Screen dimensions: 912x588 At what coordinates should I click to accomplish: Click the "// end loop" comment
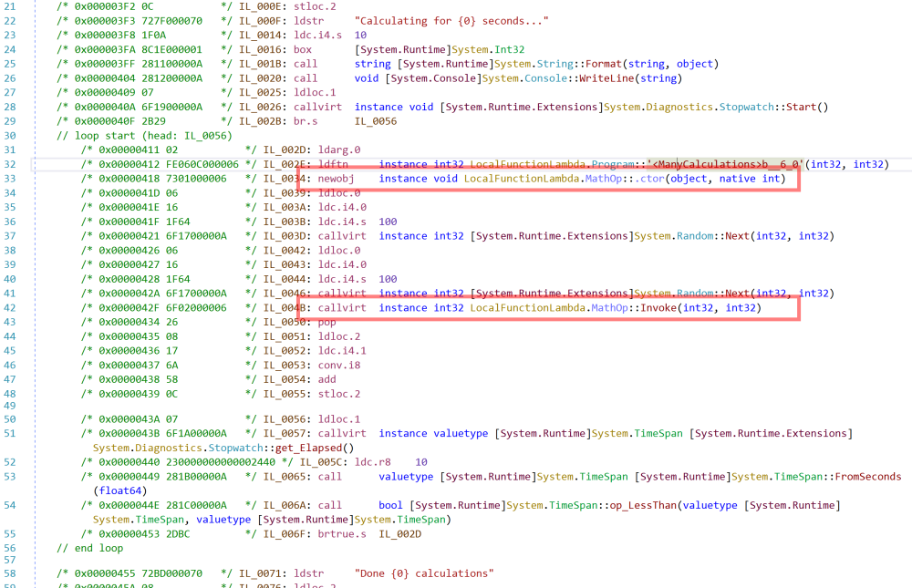pos(89,548)
